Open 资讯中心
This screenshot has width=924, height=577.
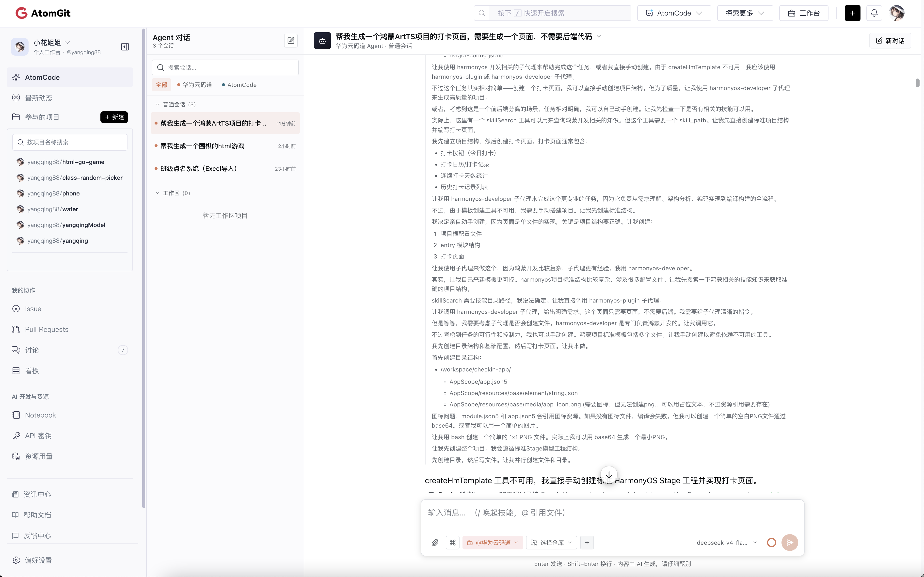click(x=70, y=494)
